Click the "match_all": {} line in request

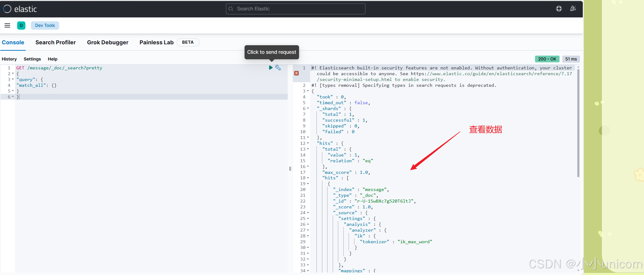[x=36, y=85]
